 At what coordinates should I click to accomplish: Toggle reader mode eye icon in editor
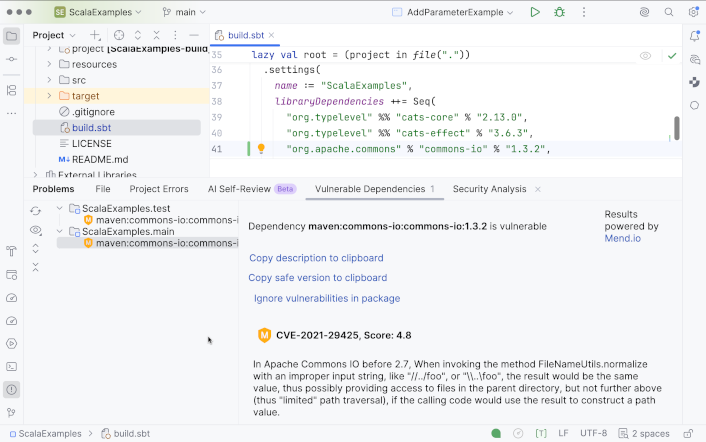tap(645, 56)
